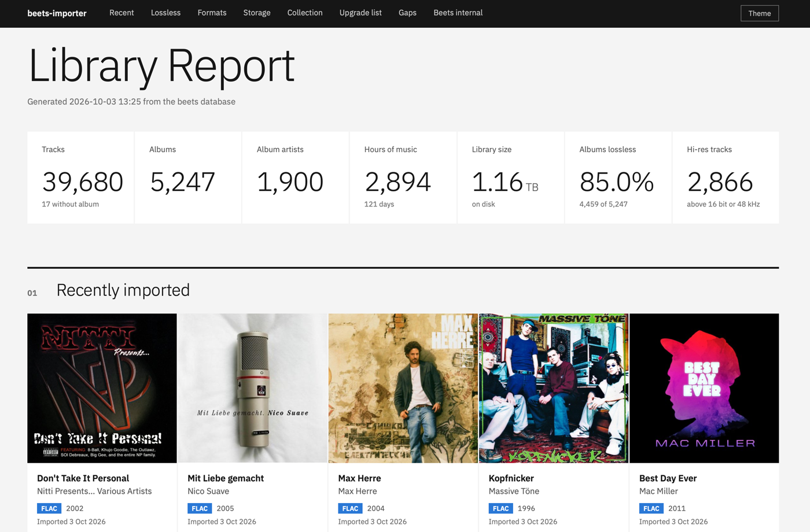Click the title Don't Take It Personal

(83, 478)
